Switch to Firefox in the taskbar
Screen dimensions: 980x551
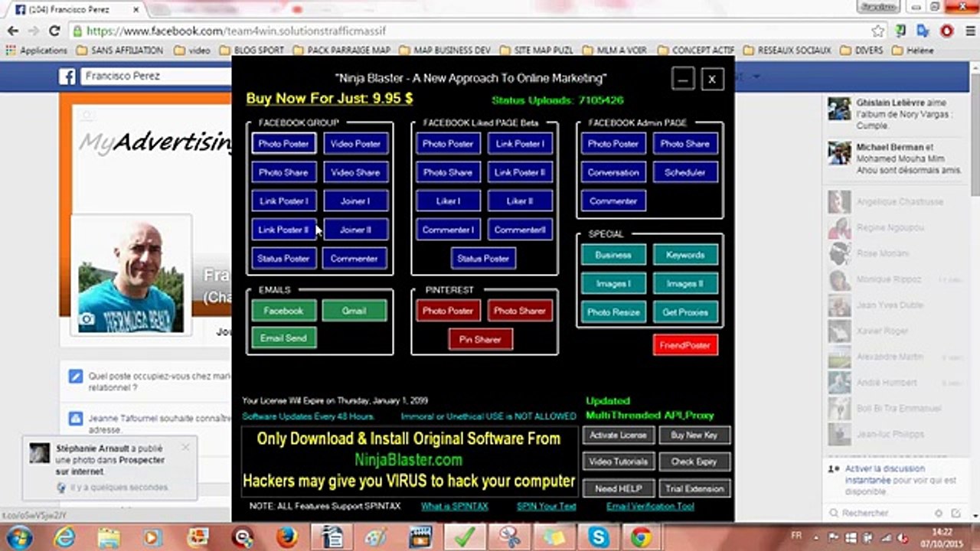pos(286,537)
